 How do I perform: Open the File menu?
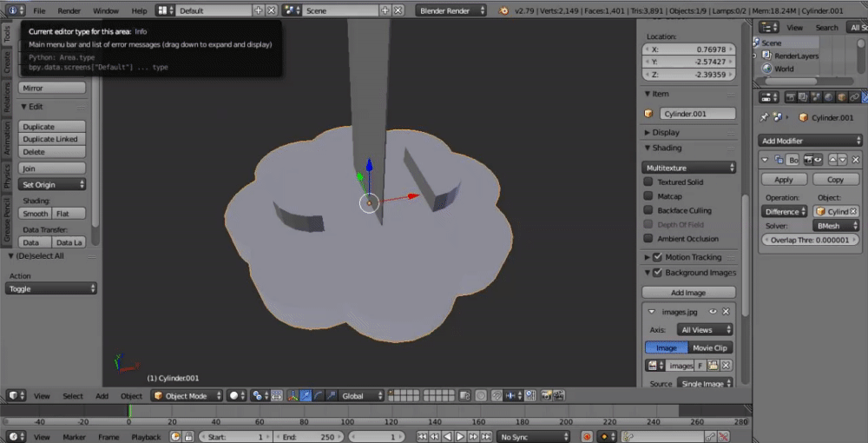[x=40, y=10]
